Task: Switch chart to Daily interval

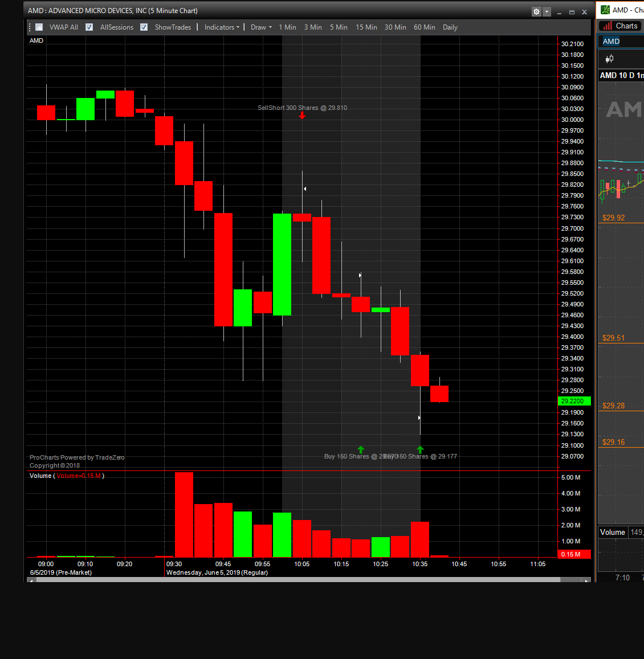Action: 450,27
